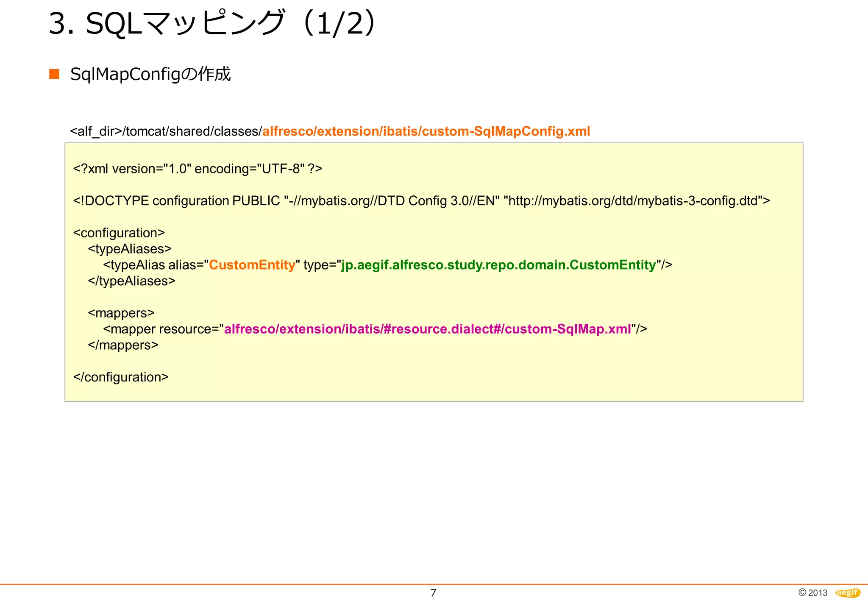Click the path "<alf_dir>/tomcat/shared/classes/"
This screenshot has height=601, width=868.
(166, 131)
